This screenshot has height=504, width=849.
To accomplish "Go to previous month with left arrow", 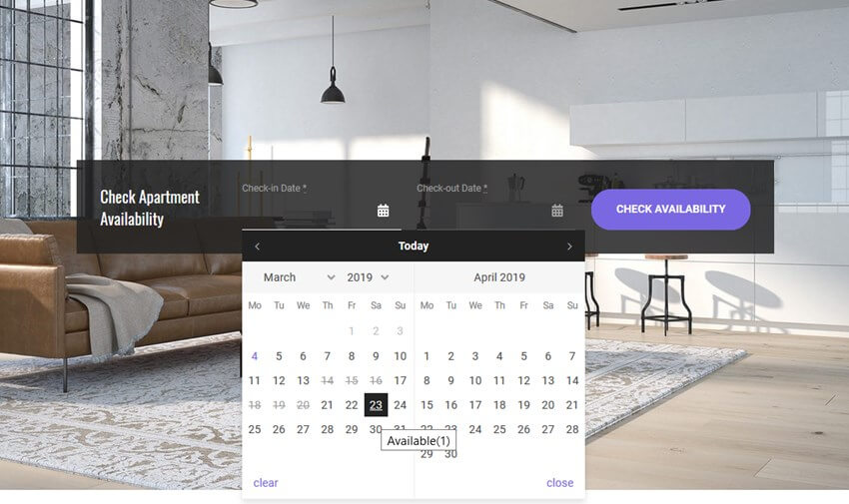I will (257, 247).
